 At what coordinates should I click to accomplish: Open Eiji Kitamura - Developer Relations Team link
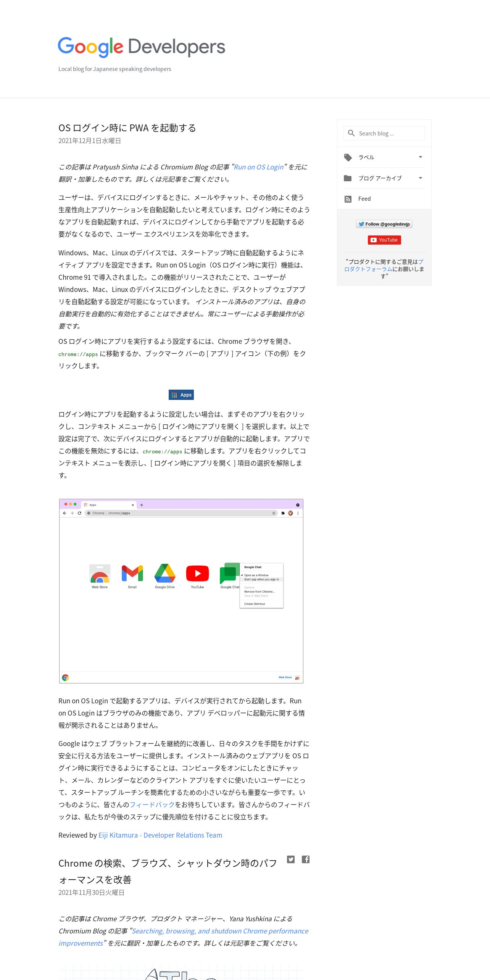(x=160, y=835)
